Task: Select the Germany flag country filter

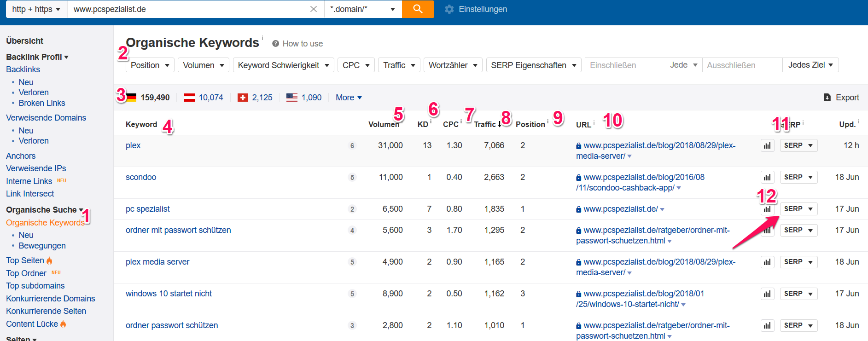Action: 131,98
